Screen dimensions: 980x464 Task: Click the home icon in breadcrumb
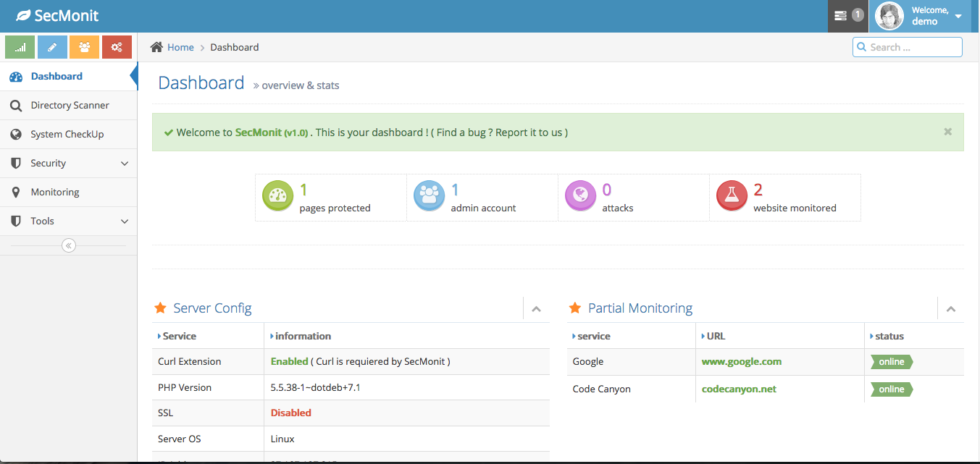tap(156, 47)
